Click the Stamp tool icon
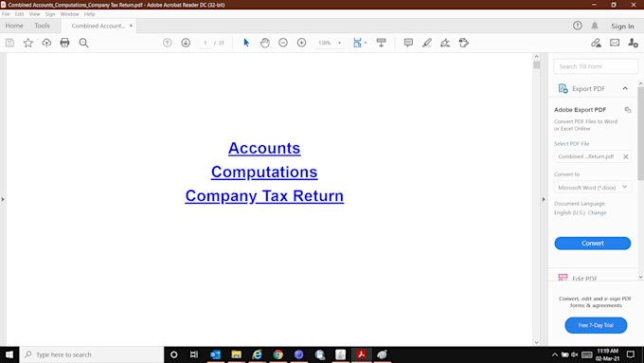 [464, 43]
